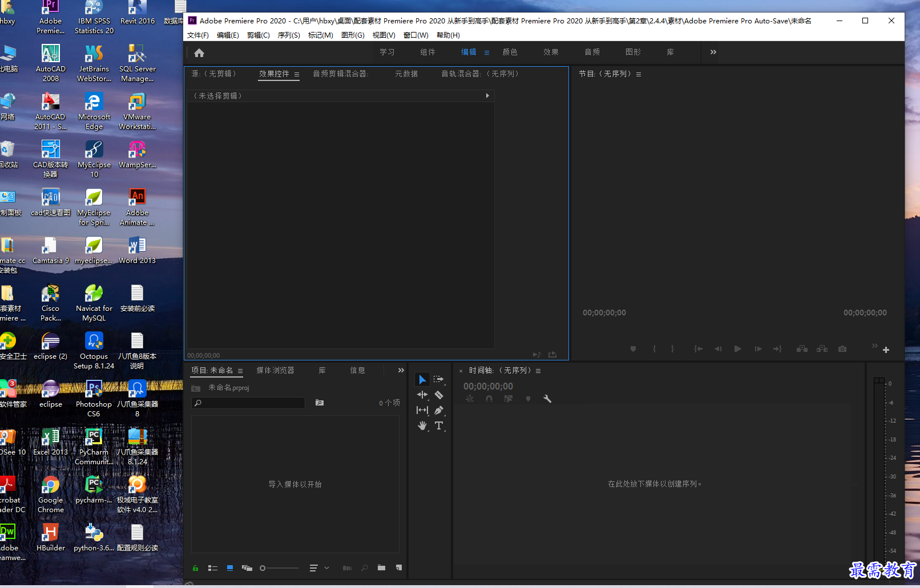Toggle timeline add marker button

528,399
